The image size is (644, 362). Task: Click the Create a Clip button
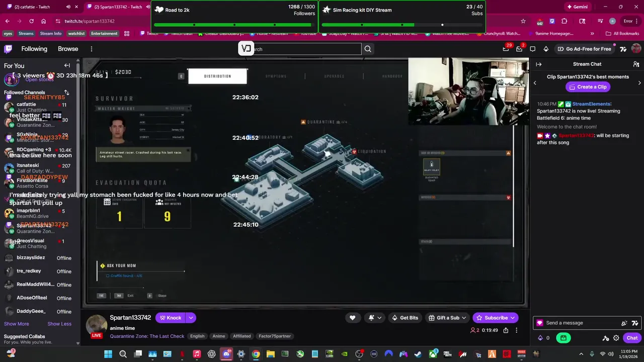pyautogui.click(x=587, y=87)
